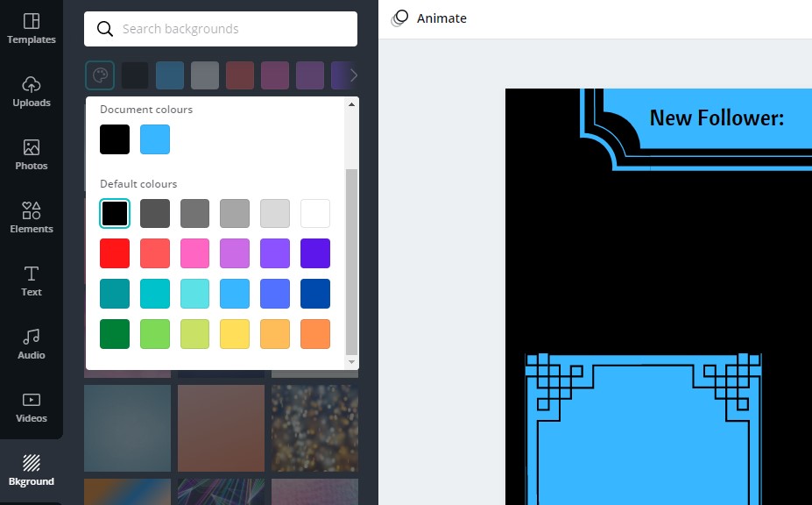Click colour panel scroll up arrow
Screen dimensions: 812x505
click(x=351, y=104)
